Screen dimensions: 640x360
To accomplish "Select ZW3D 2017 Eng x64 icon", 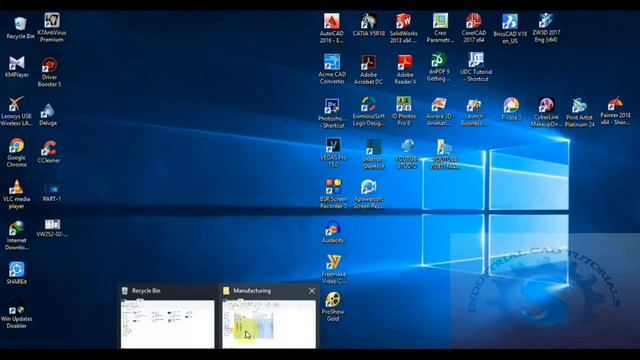I will click(x=546, y=28).
